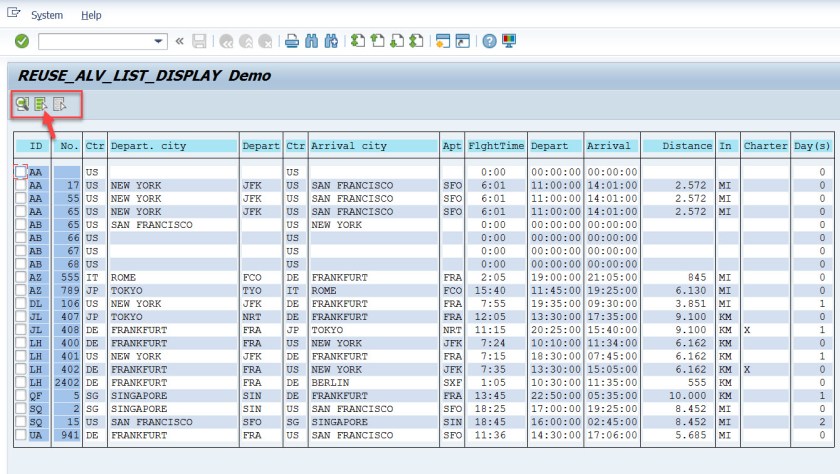Jump to last page using toolbar icon
This screenshot has width=840, height=474.
tap(415, 41)
